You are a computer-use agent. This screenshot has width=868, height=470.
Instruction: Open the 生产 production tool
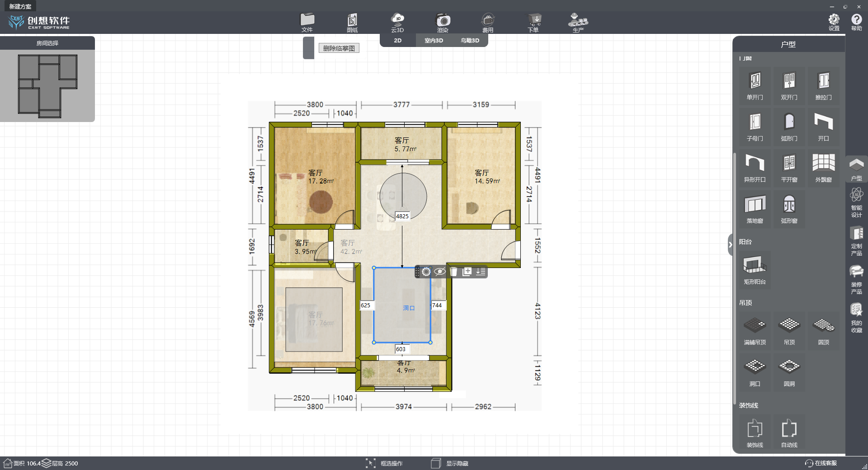coord(578,23)
